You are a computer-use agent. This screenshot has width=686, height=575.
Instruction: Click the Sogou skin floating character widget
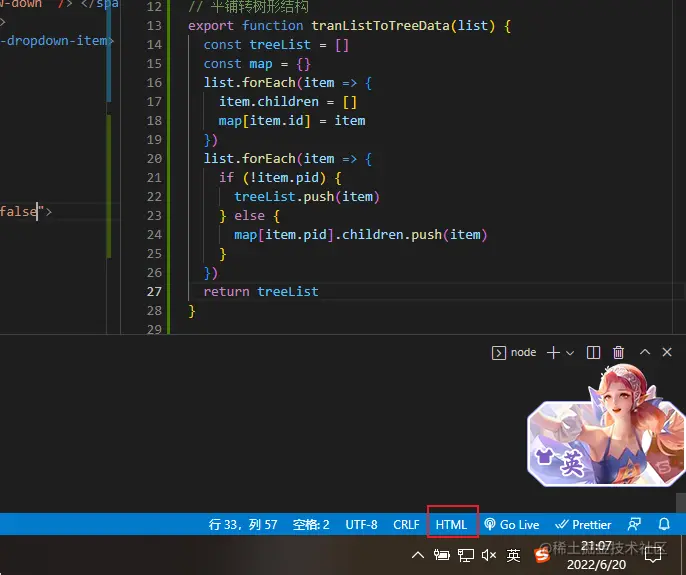606,425
